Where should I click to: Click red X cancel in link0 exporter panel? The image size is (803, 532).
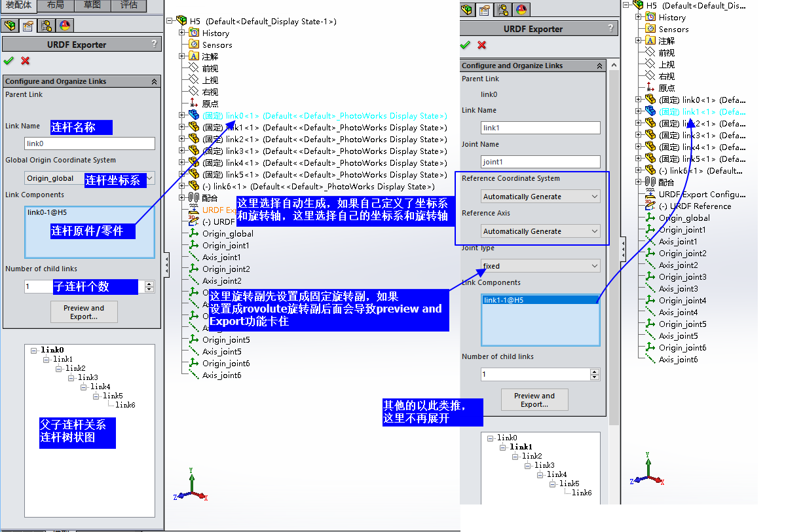coord(26,60)
